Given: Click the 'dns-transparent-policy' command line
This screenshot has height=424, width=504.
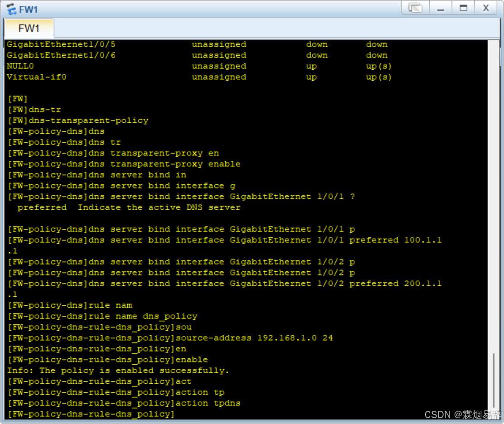Looking at the screenshot, I should [78, 120].
